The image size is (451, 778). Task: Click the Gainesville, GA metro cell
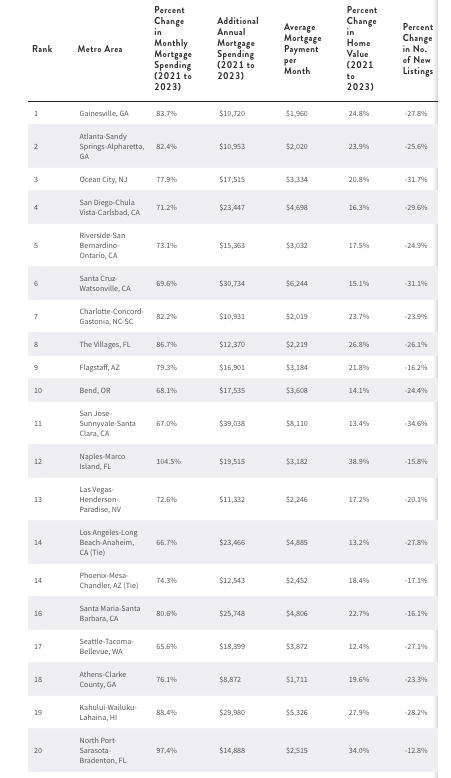[104, 113]
